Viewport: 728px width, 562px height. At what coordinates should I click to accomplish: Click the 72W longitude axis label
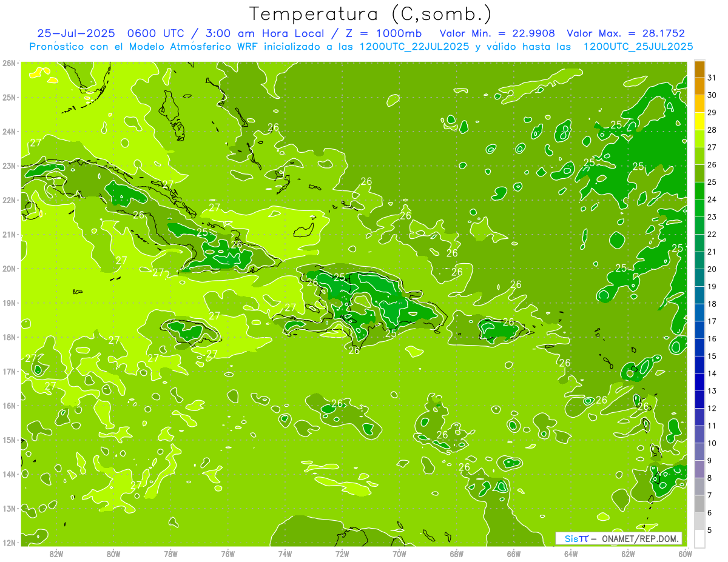(x=342, y=554)
